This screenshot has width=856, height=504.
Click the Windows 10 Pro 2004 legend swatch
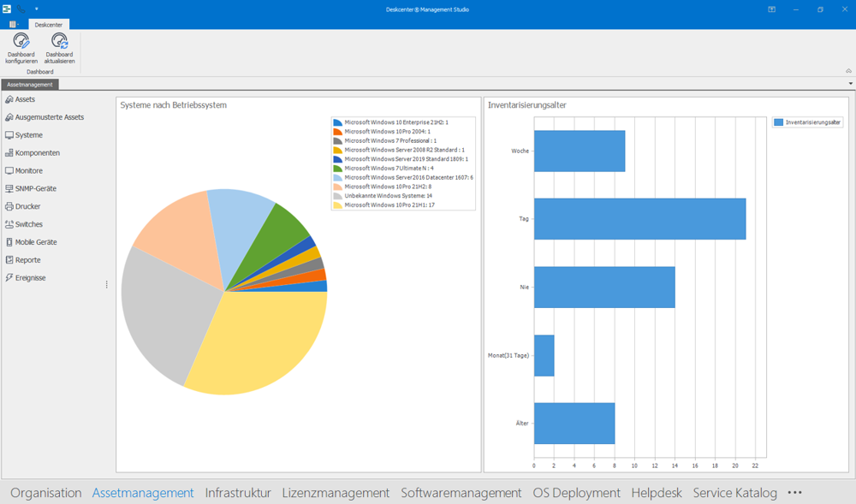pyautogui.click(x=337, y=132)
